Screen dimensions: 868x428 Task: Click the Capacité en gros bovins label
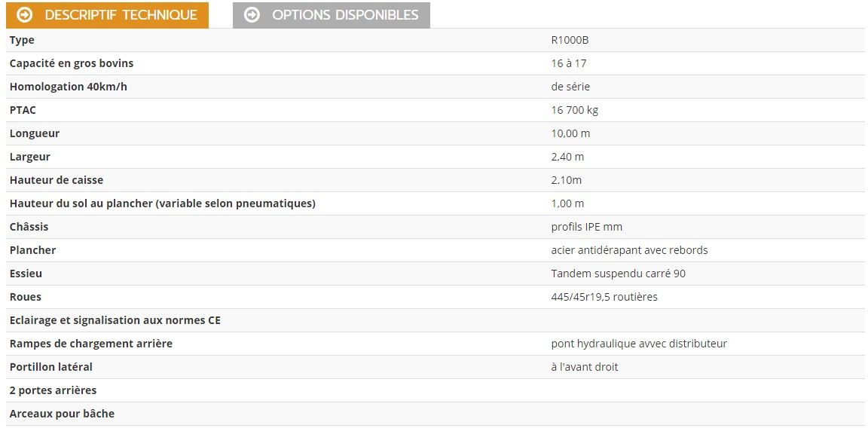[72, 63]
